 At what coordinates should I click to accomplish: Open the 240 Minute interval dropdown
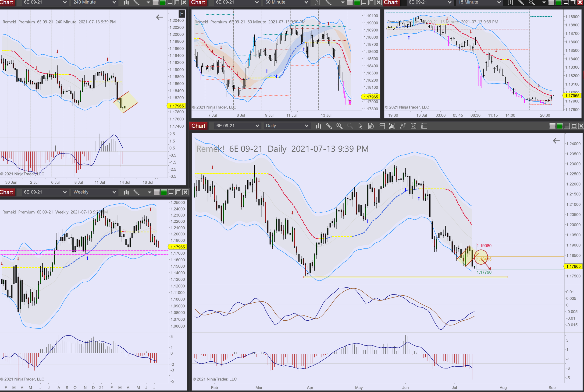(x=94, y=3)
